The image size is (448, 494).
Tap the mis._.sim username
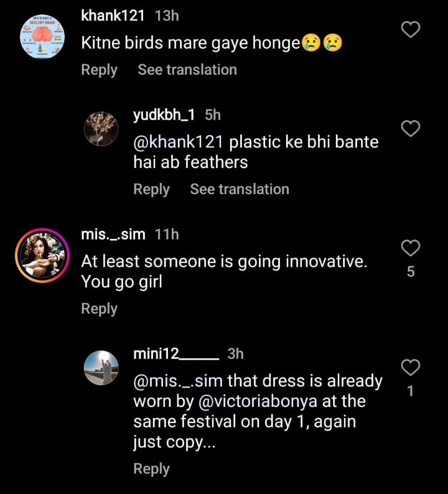113,235
